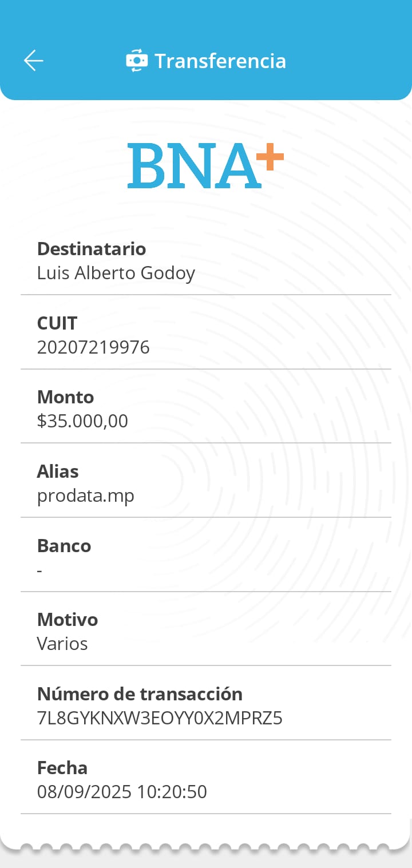Viewport: 412px width, 868px height.
Task: Click the Fecha label
Action: pyautogui.click(x=62, y=768)
